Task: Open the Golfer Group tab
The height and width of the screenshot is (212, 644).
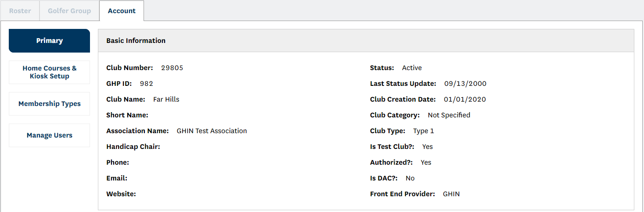Action: pyautogui.click(x=69, y=11)
